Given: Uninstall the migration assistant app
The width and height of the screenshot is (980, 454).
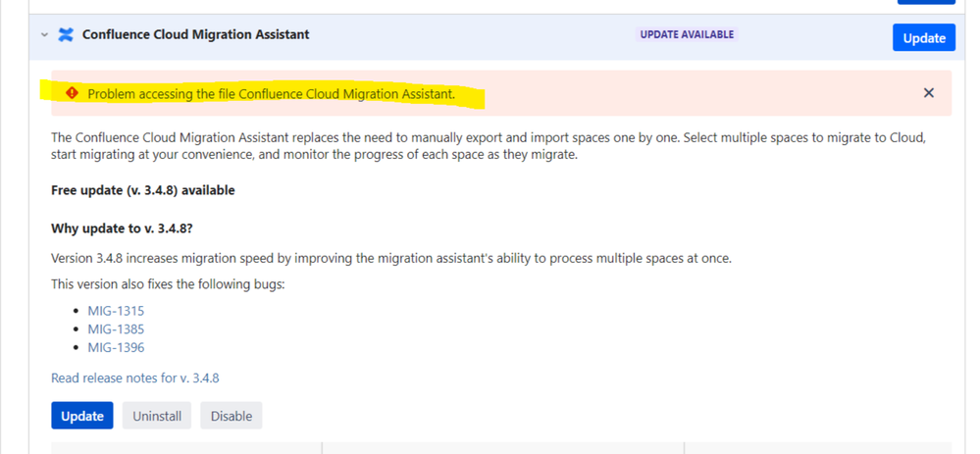Looking at the screenshot, I should coord(157,416).
